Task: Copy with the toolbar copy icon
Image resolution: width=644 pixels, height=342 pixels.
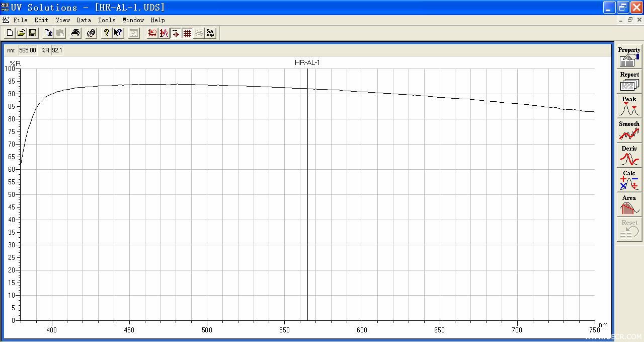Action: 48,33
